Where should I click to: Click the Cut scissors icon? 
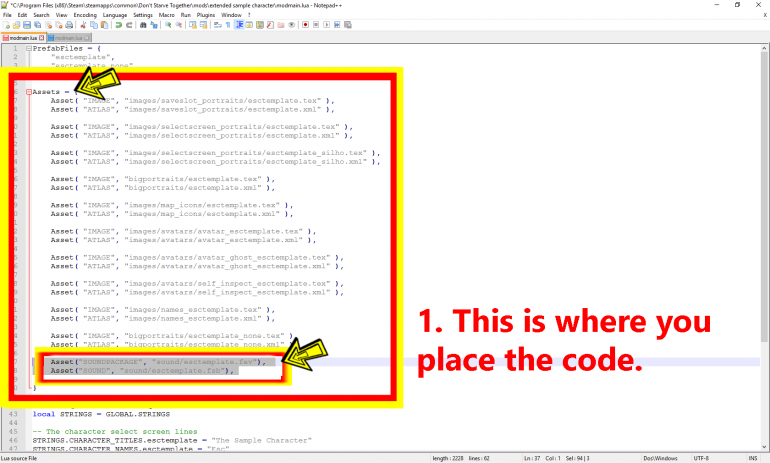(x=83, y=25)
